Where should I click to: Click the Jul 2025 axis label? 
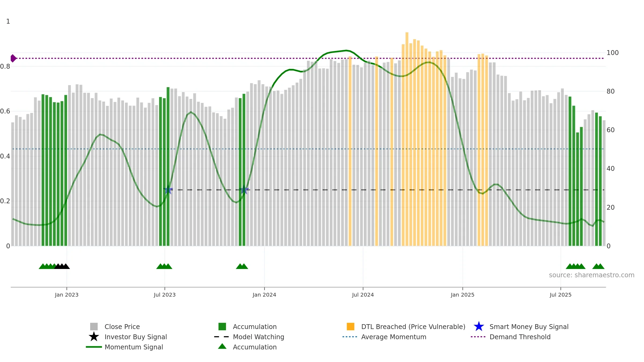tap(561, 295)
